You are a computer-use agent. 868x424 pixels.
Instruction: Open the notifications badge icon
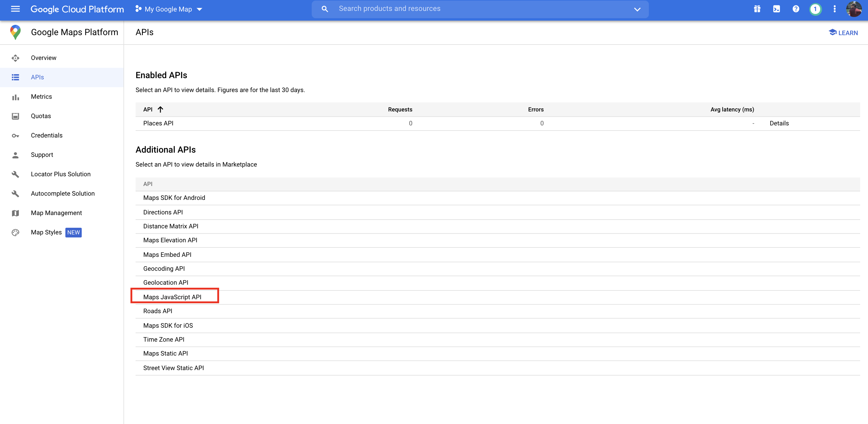(815, 9)
